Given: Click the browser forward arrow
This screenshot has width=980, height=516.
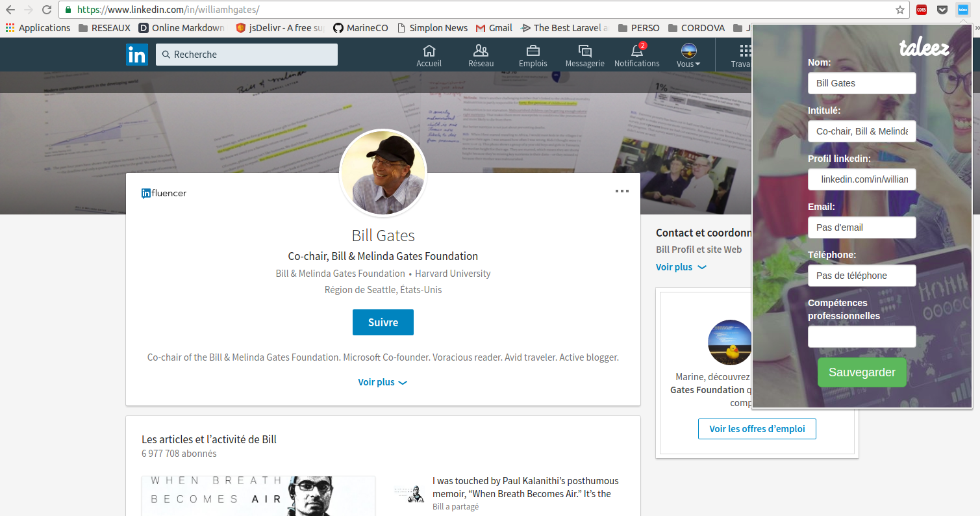Looking at the screenshot, I should [x=29, y=10].
